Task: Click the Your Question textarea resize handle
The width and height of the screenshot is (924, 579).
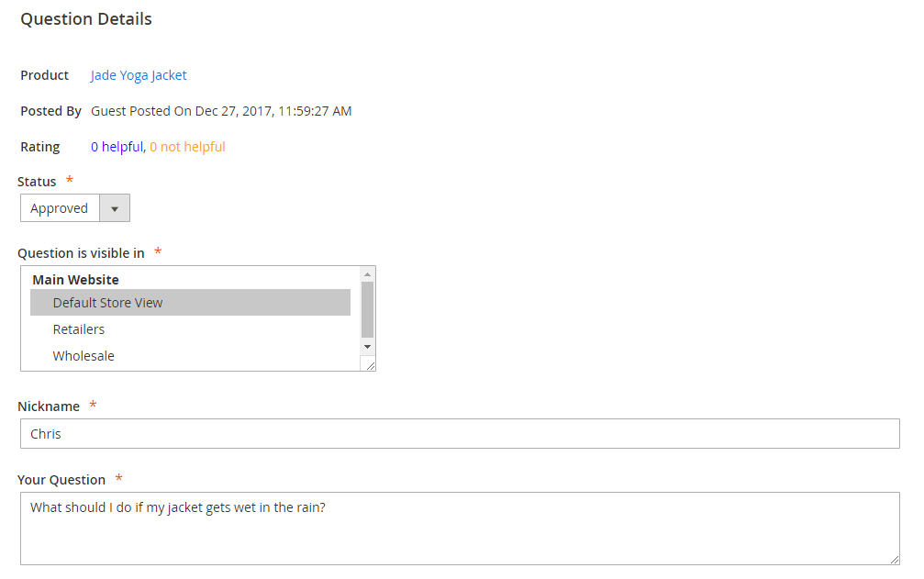Action: (x=894, y=559)
